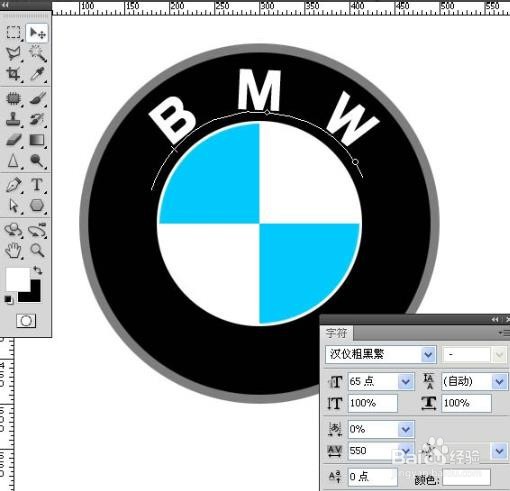Screen dimensions: 510x491
Task: Choose the Polygonal Lasso tool
Action: point(13,53)
